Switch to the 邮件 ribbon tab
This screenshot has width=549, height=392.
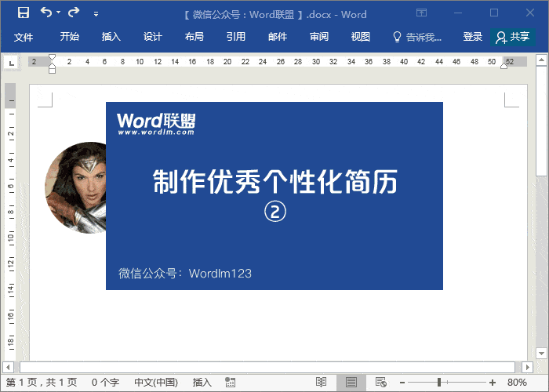[x=278, y=36]
